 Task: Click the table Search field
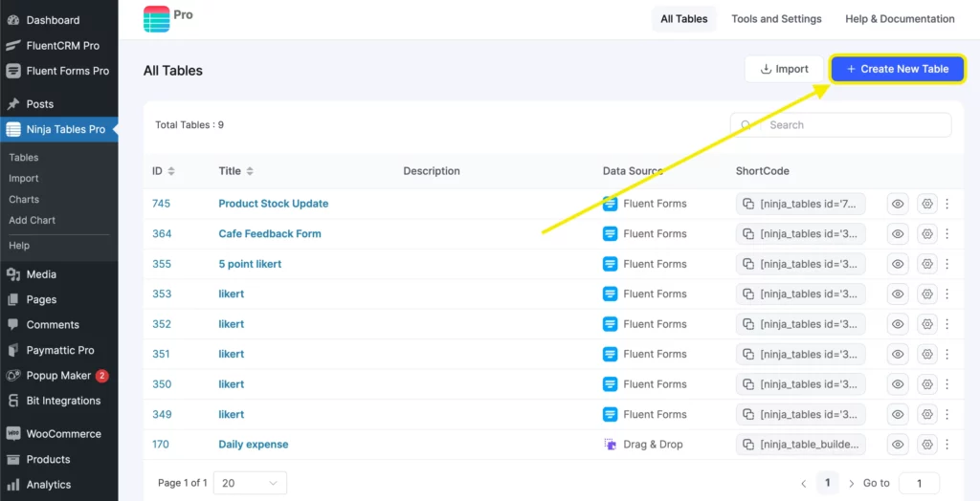852,125
